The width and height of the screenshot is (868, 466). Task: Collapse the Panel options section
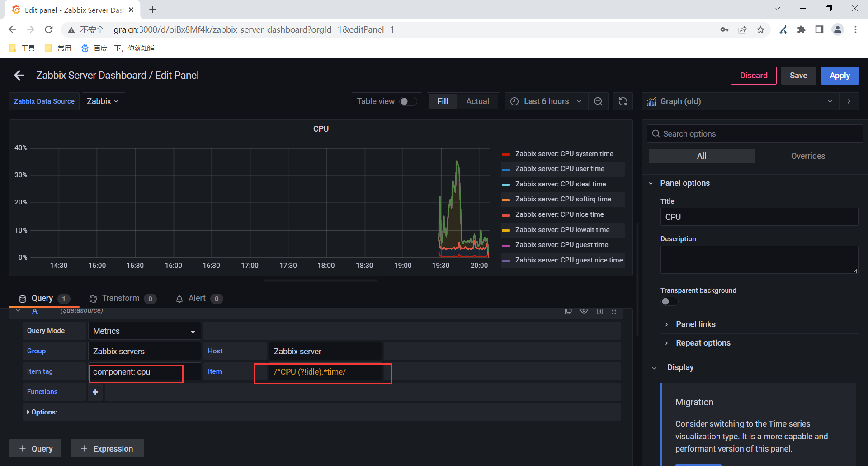click(685, 183)
